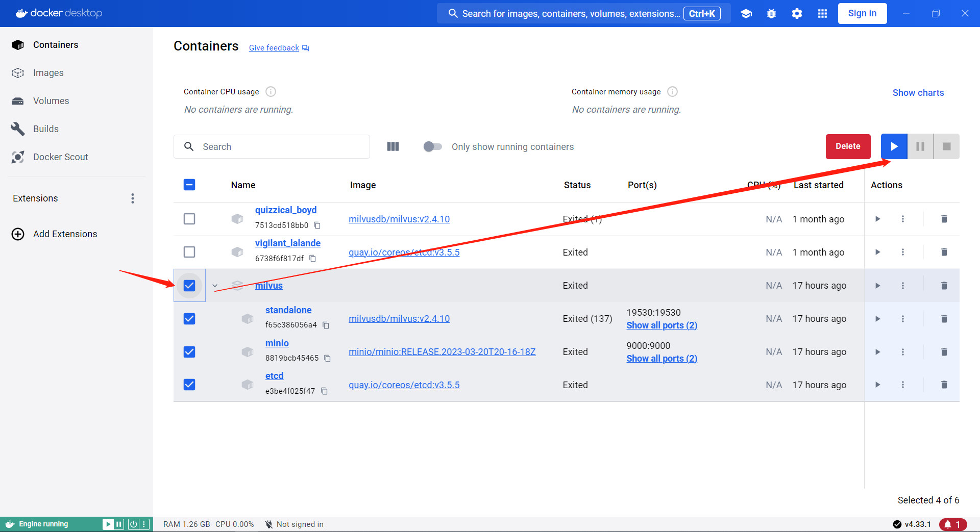Delete the selected containers
The width and height of the screenshot is (980, 532).
coord(848,146)
